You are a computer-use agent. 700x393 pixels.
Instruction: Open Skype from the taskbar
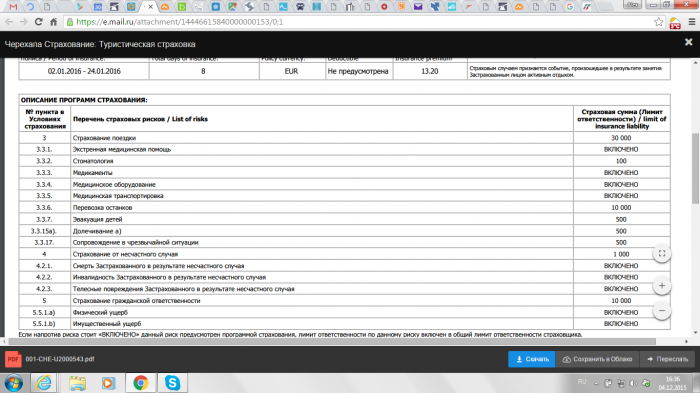point(172,383)
